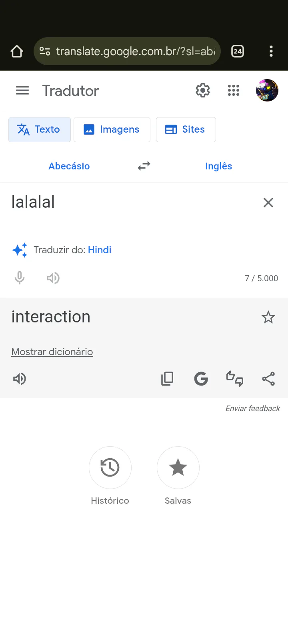Choose source language Abecásio

(69, 166)
